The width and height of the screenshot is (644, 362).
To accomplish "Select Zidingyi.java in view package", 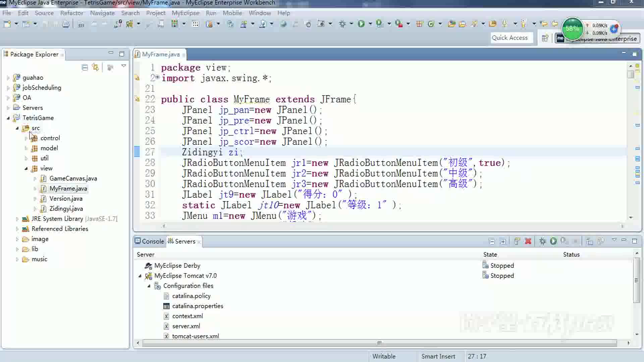I will (x=66, y=208).
